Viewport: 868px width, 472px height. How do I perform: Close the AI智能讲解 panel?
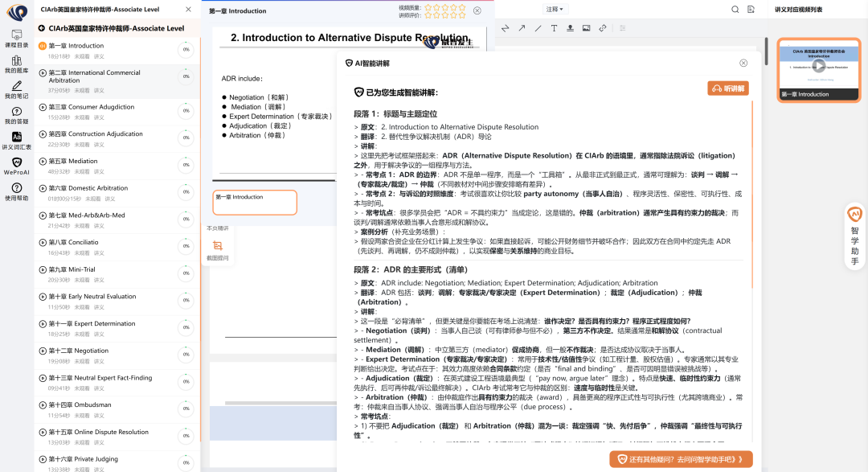point(743,63)
